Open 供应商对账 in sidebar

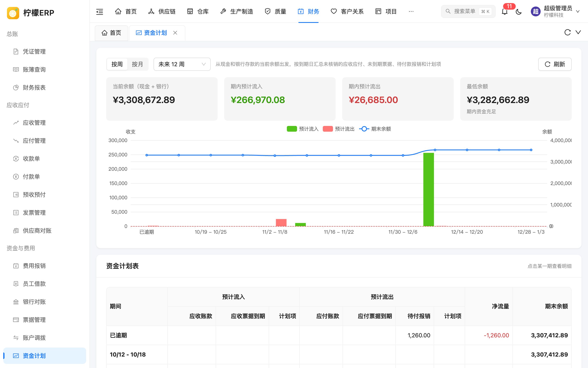tap(45, 231)
